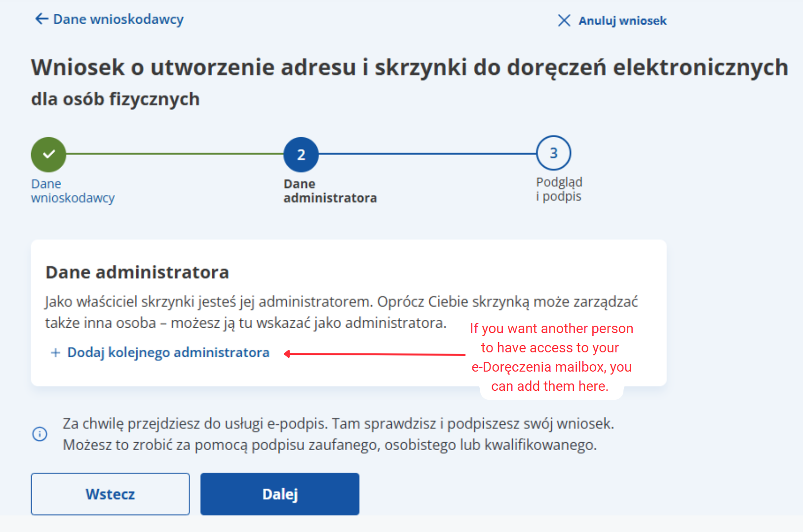Click the 'Dane administratora' card heading
Screen dimensions: 803x532
137,272
